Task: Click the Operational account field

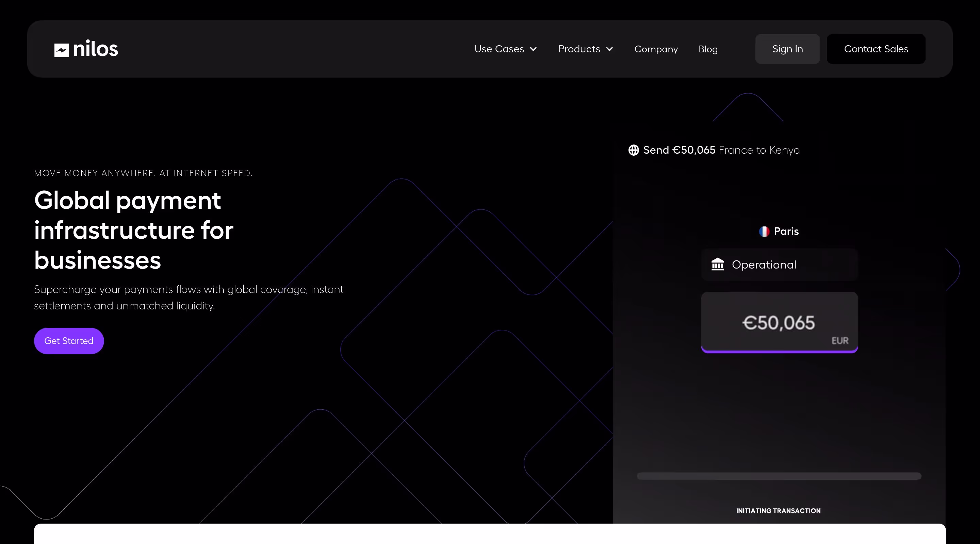Action: [779, 265]
